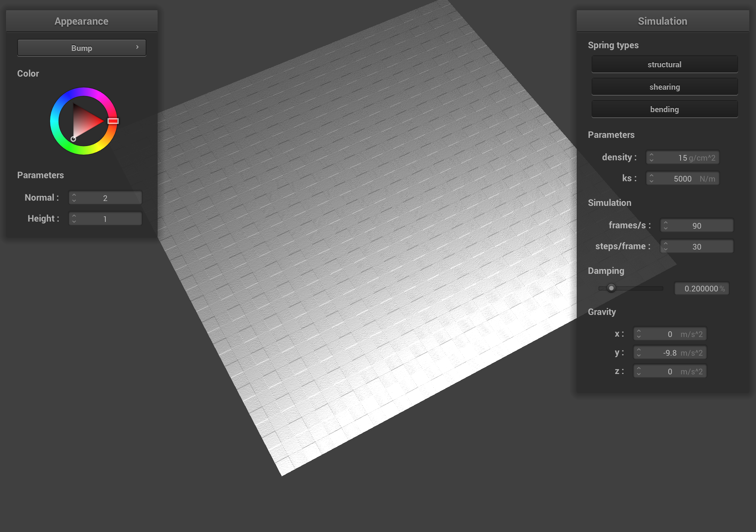Image resolution: width=756 pixels, height=532 pixels.
Task: Click the frames/s stepper arrows
Action: pyautogui.click(x=666, y=225)
